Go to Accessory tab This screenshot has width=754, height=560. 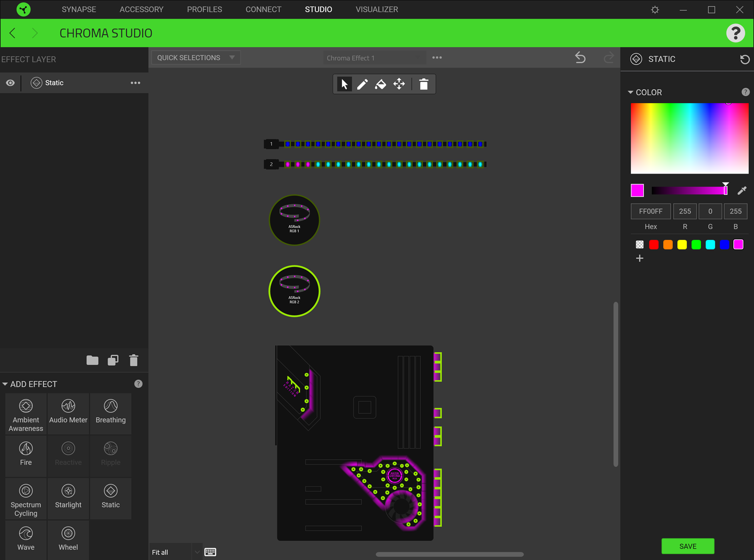[141, 9]
